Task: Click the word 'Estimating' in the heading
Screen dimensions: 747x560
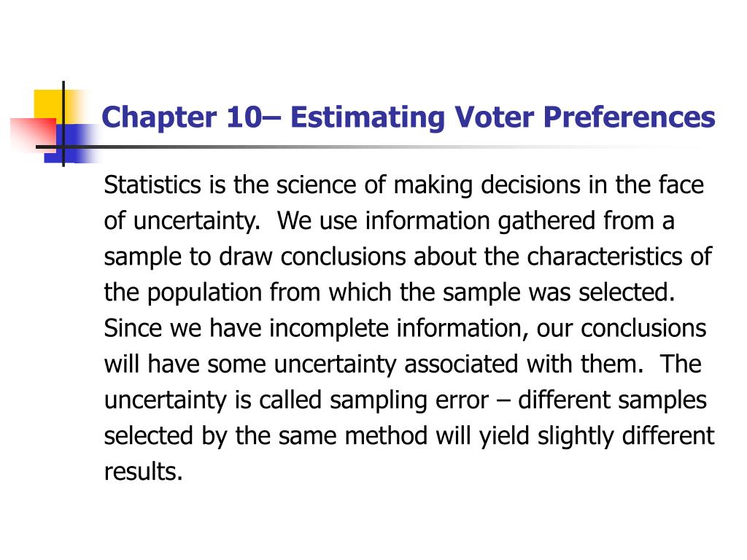Action: (368, 118)
